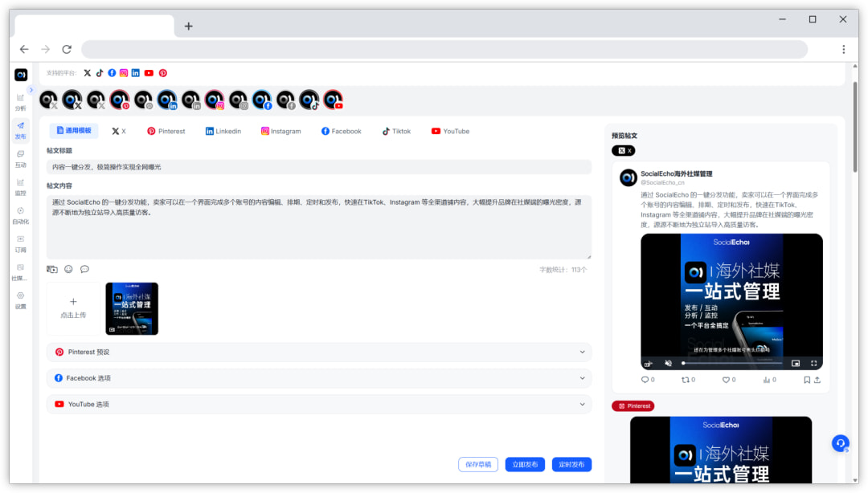
Task: Open the 互动 engagement sidebar item
Action: pos(20,159)
